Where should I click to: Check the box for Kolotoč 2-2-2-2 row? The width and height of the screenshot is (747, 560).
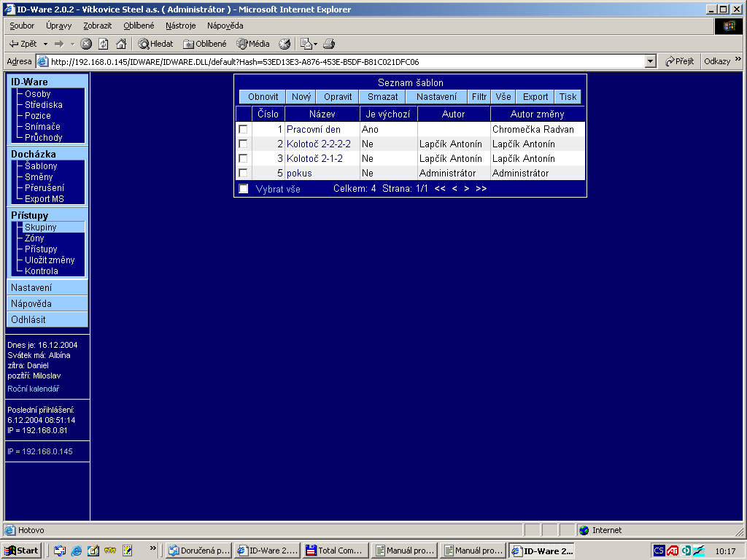(243, 144)
